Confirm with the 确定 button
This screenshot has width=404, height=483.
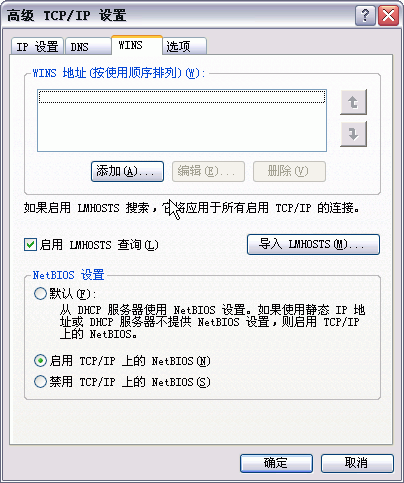tap(276, 463)
